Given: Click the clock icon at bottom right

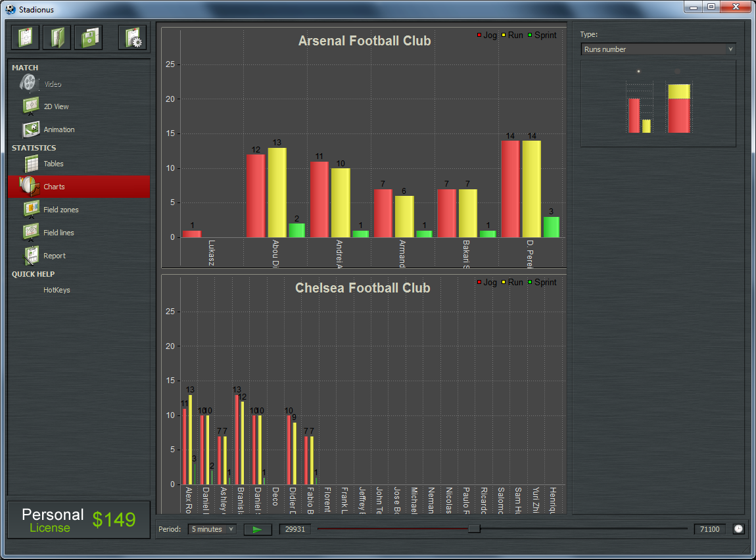Looking at the screenshot, I should 738,529.
